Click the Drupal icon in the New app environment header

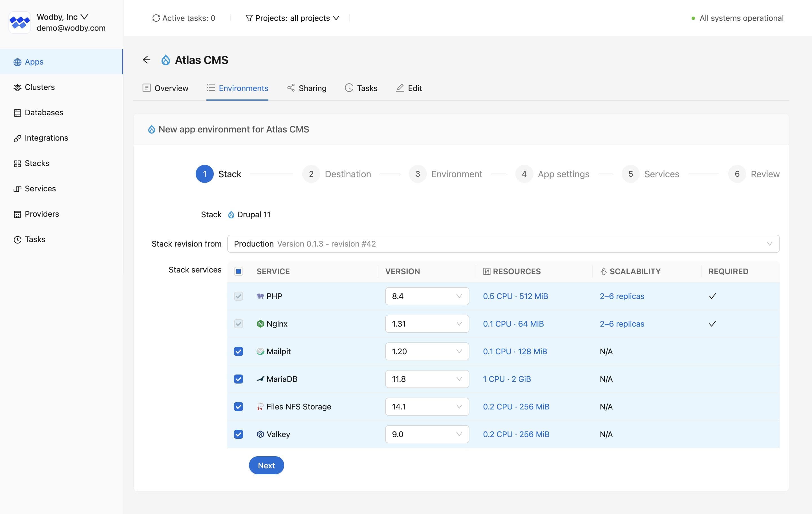tap(152, 129)
